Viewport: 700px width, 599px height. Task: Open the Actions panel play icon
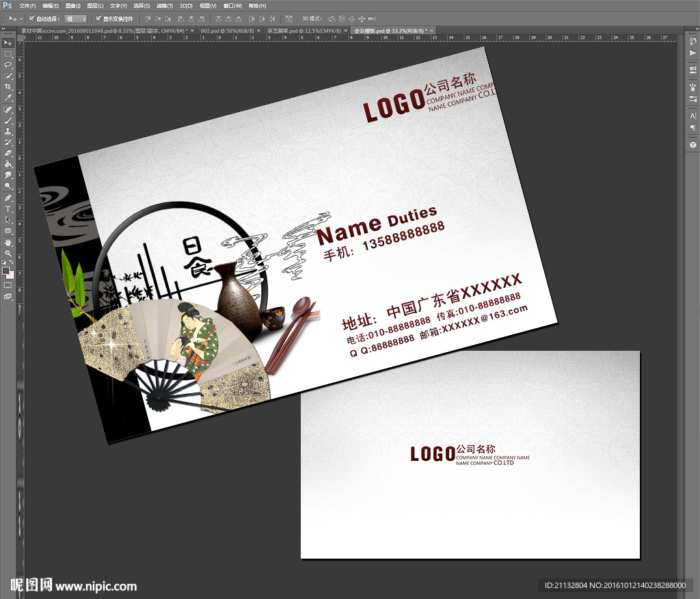click(x=692, y=53)
